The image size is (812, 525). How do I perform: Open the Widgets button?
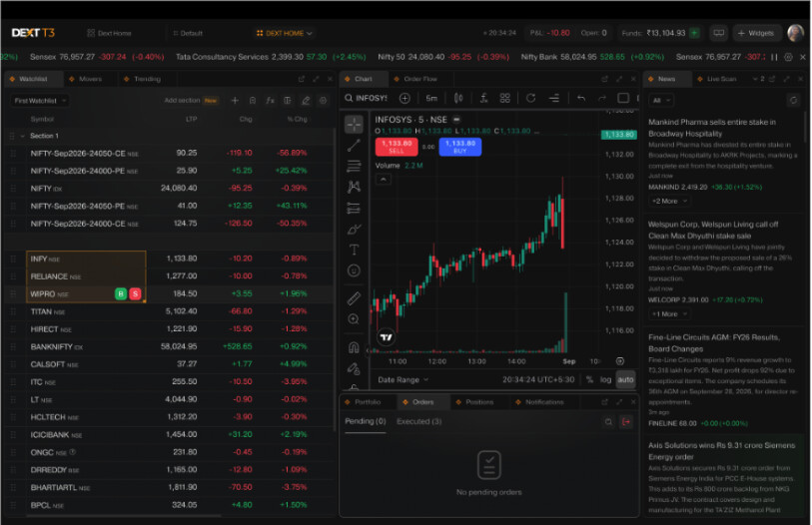click(x=757, y=33)
